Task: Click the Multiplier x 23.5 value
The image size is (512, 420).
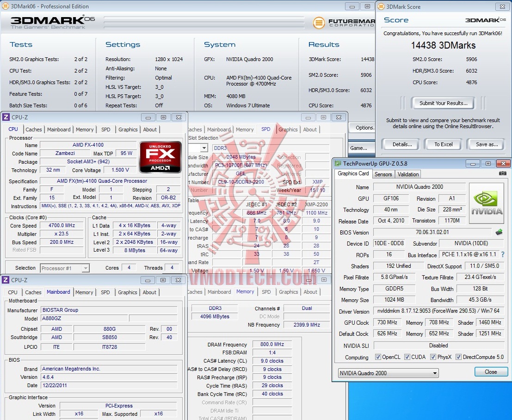Action: (x=62, y=234)
